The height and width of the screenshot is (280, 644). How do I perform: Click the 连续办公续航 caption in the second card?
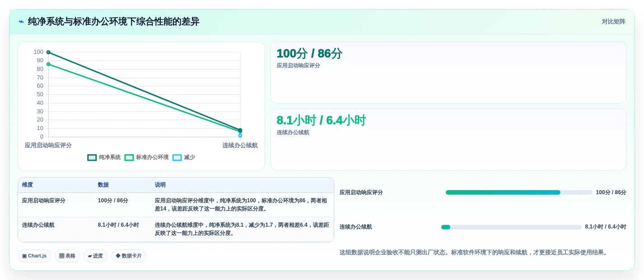tap(293, 133)
